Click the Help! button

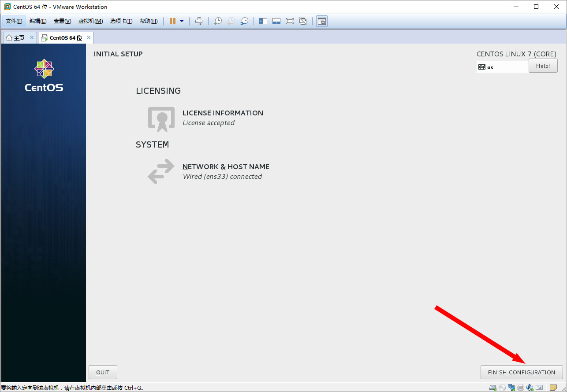(x=543, y=66)
